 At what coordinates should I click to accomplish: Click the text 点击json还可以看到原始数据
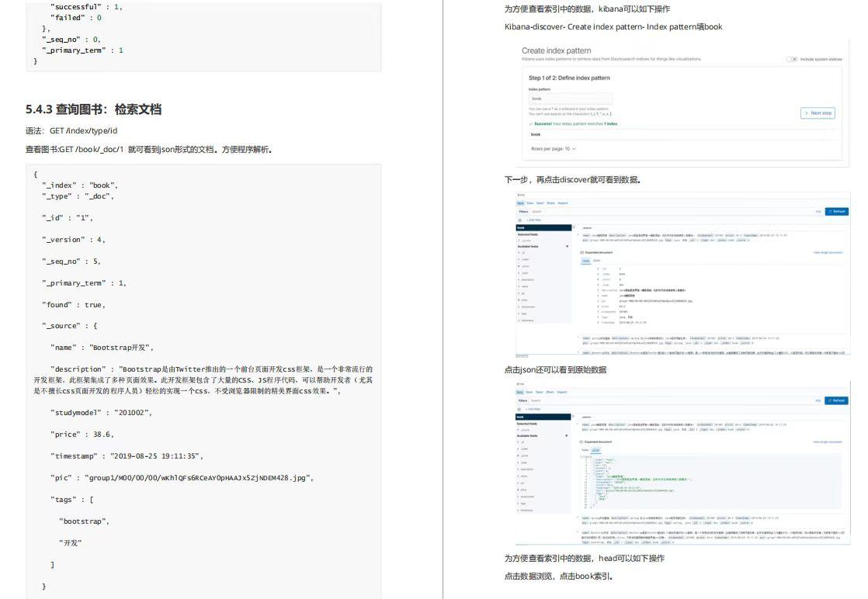pyautogui.click(x=555, y=369)
